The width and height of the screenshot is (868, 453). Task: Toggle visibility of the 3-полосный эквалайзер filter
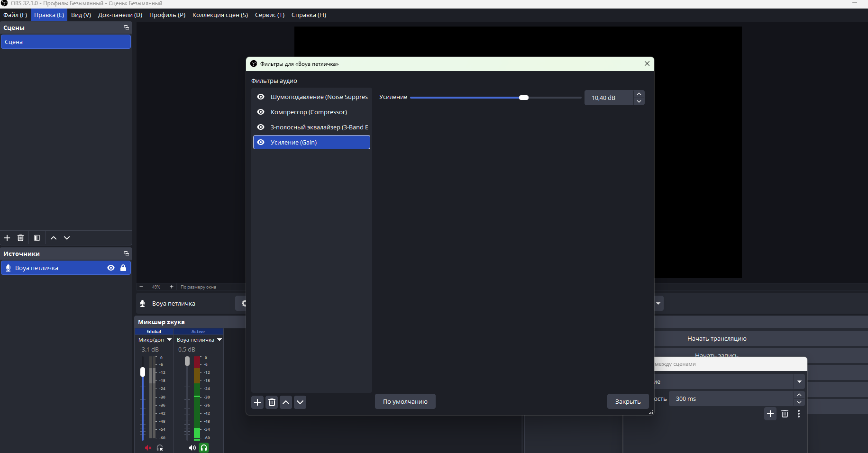click(x=261, y=127)
